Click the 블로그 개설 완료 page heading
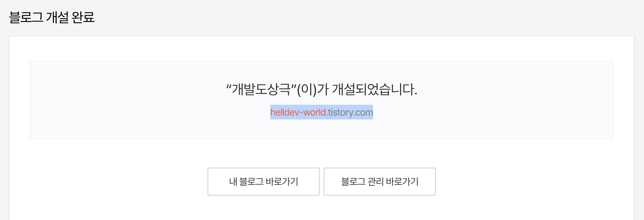 click(x=52, y=17)
